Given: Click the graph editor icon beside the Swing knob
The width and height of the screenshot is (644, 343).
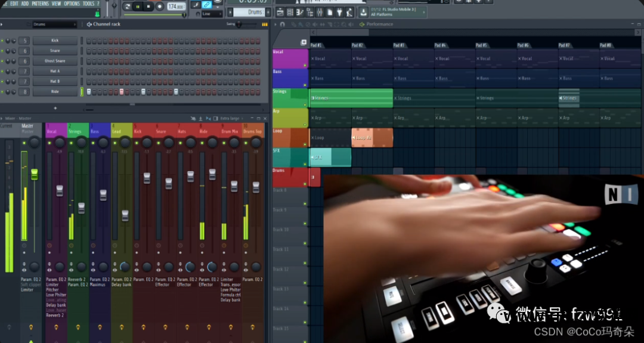Looking at the screenshot, I should [264, 24].
